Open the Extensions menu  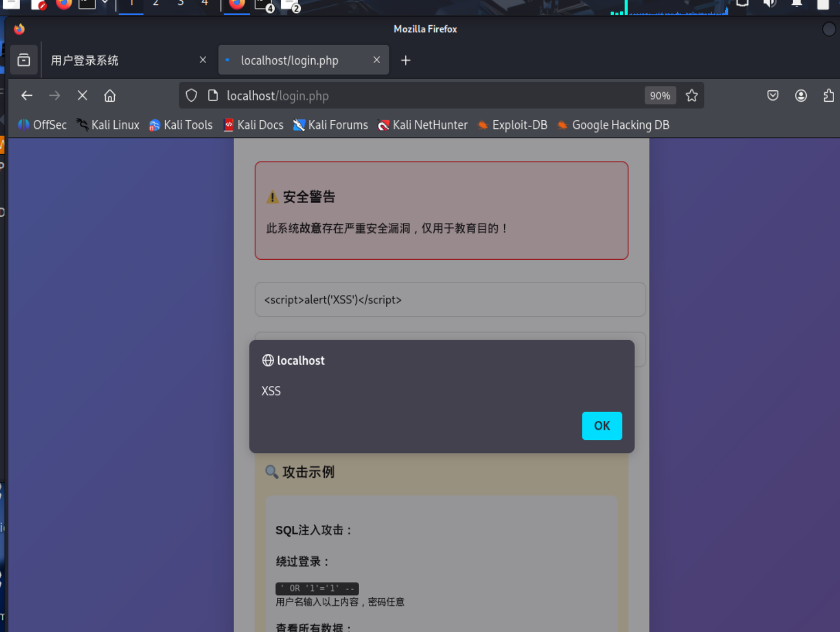828,96
